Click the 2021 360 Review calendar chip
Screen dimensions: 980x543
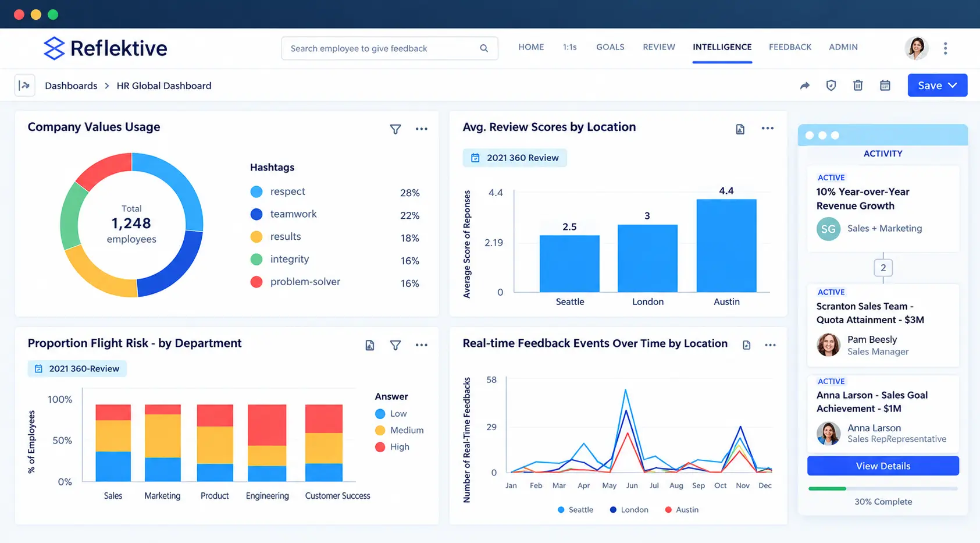515,158
